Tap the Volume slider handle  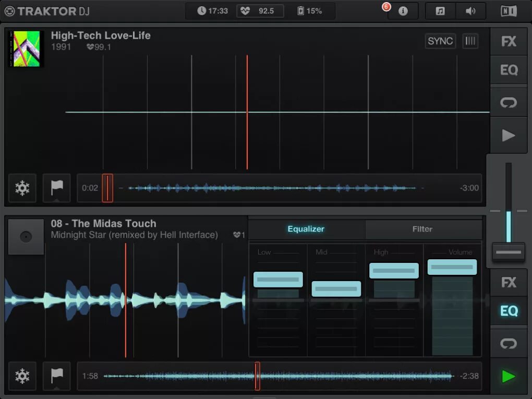pos(452,267)
